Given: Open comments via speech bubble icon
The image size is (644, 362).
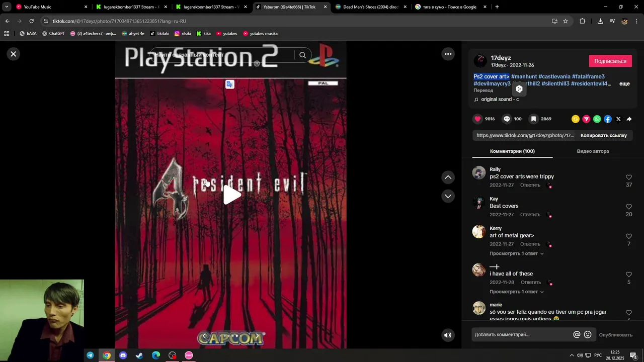Looking at the screenshot, I should (507, 119).
